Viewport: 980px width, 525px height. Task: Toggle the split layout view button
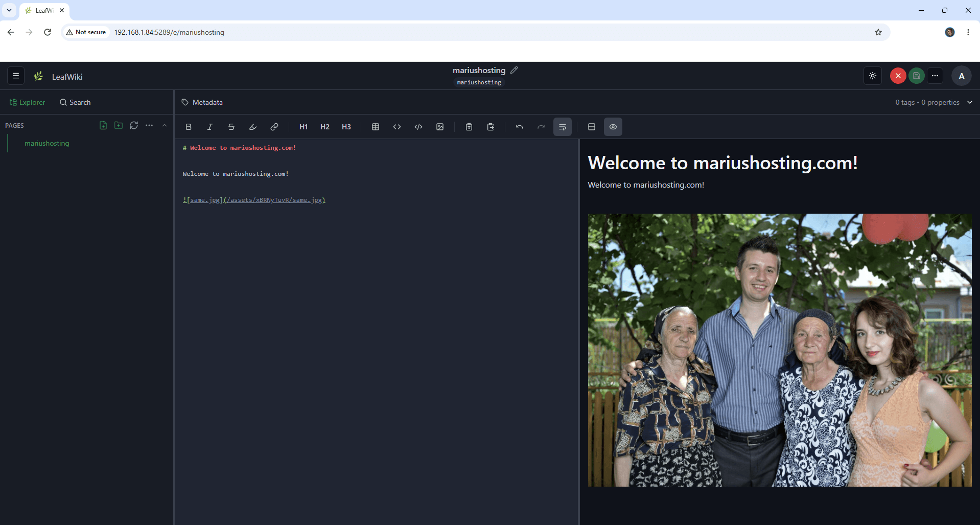pyautogui.click(x=592, y=127)
